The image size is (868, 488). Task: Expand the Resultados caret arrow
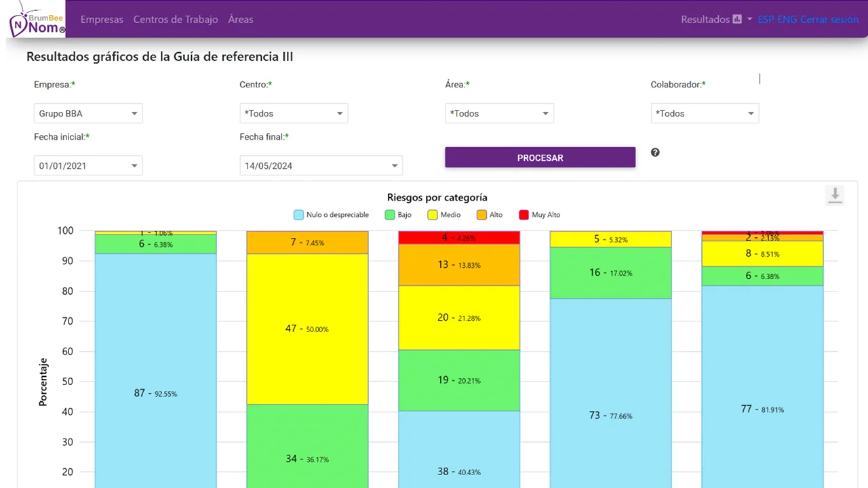coord(749,20)
